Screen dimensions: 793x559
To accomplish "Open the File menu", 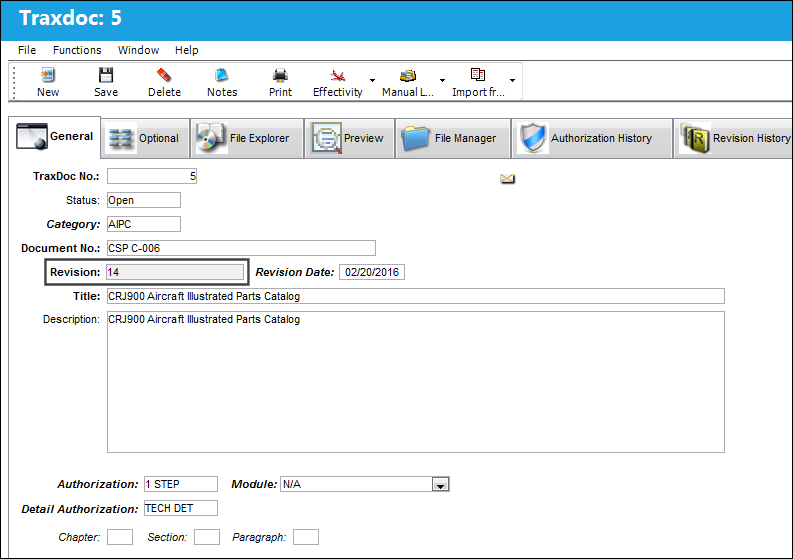I will (x=27, y=50).
